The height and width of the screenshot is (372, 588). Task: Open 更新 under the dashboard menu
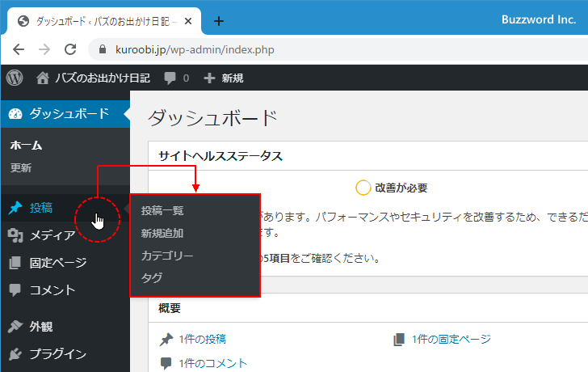tap(21, 167)
